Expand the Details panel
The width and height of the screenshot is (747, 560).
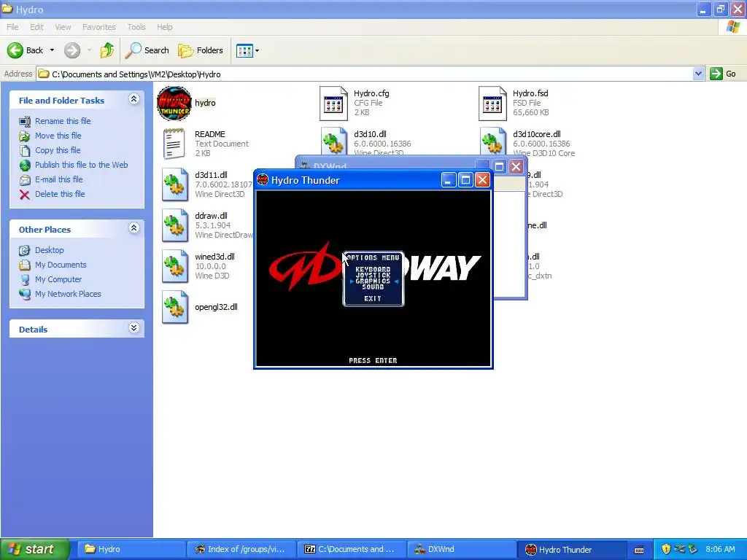coord(134,327)
